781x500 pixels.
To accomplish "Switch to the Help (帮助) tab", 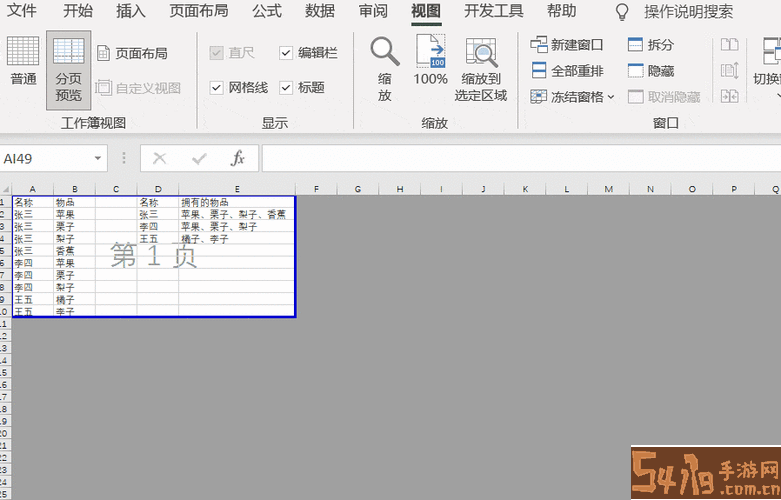I will coord(561,11).
